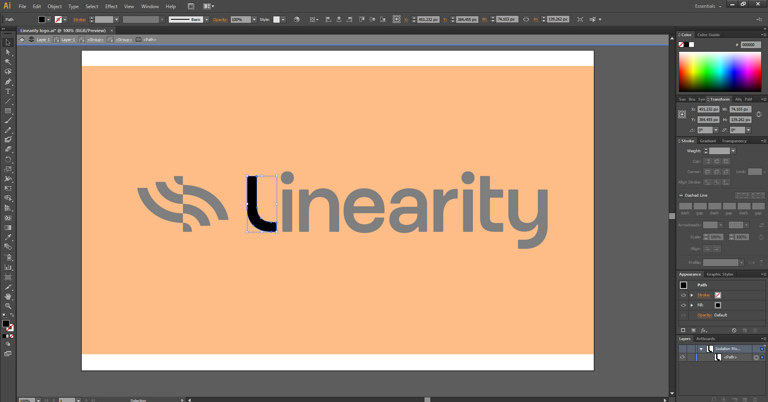Open the Effect menu
Viewport: 768px width, 402px height.
pos(111,6)
